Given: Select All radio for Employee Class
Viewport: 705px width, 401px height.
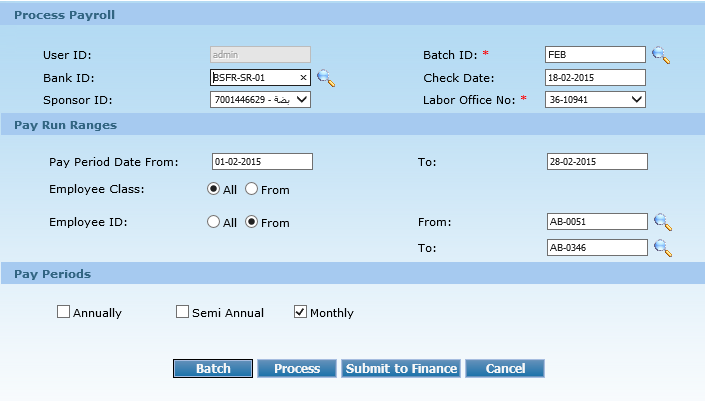Looking at the screenshot, I should [x=214, y=189].
